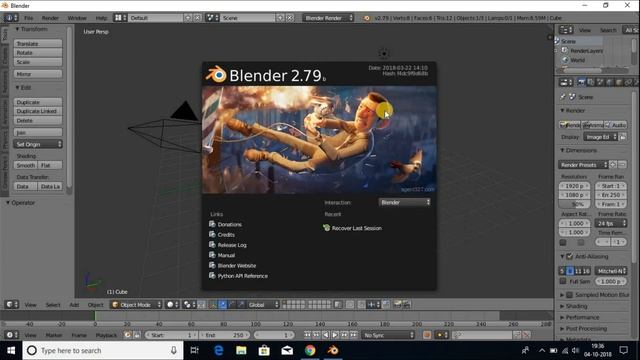Toggle the Anti-Aliasing checkbox
640x360 pixels.
[x=570, y=256]
